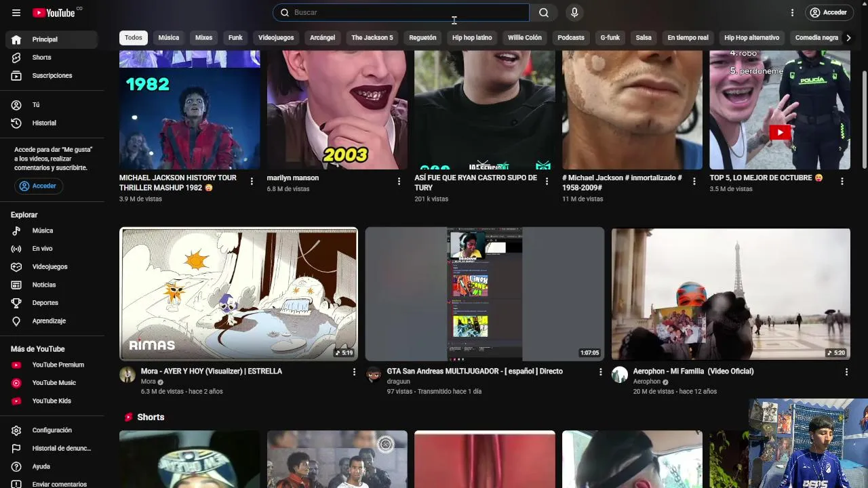Open Suscripciones in the sidebar
Screen dimensions: 868x488
coord(52,75)
